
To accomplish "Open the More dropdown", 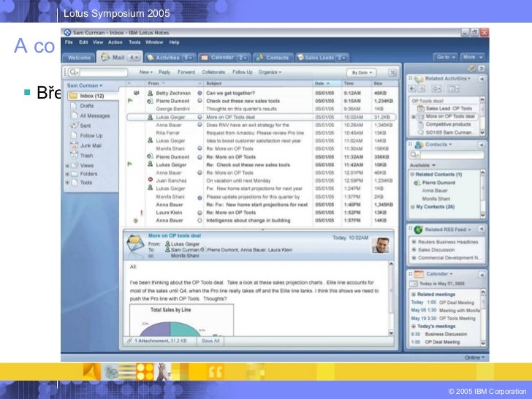I will click(472, 57).
